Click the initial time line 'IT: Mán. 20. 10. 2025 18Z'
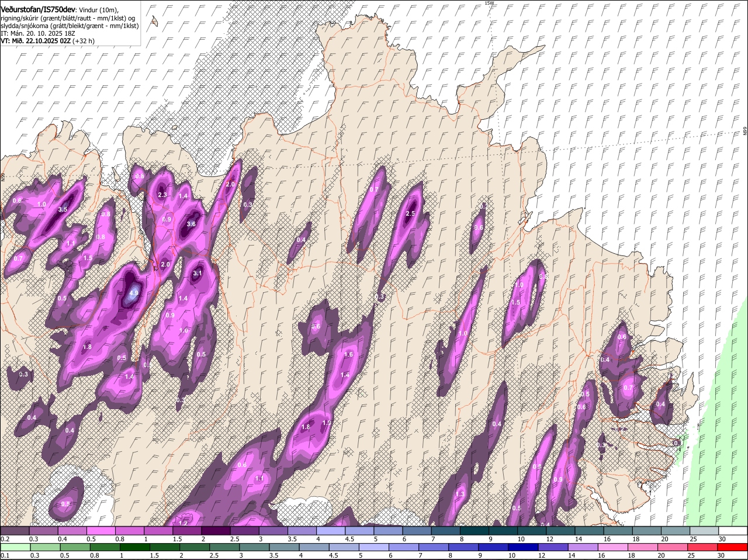Screen dimensions: 748x560 (38, 33)
